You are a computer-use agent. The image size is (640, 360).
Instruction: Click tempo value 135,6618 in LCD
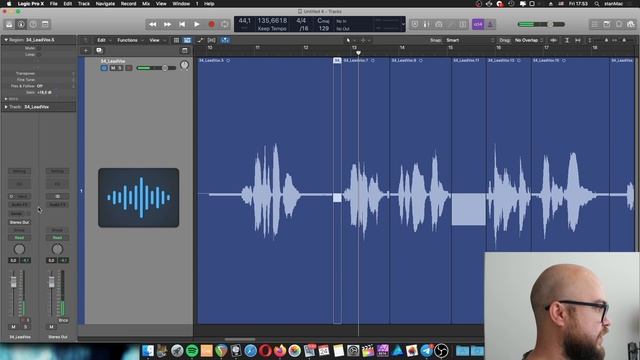click(x=272, y=20)
